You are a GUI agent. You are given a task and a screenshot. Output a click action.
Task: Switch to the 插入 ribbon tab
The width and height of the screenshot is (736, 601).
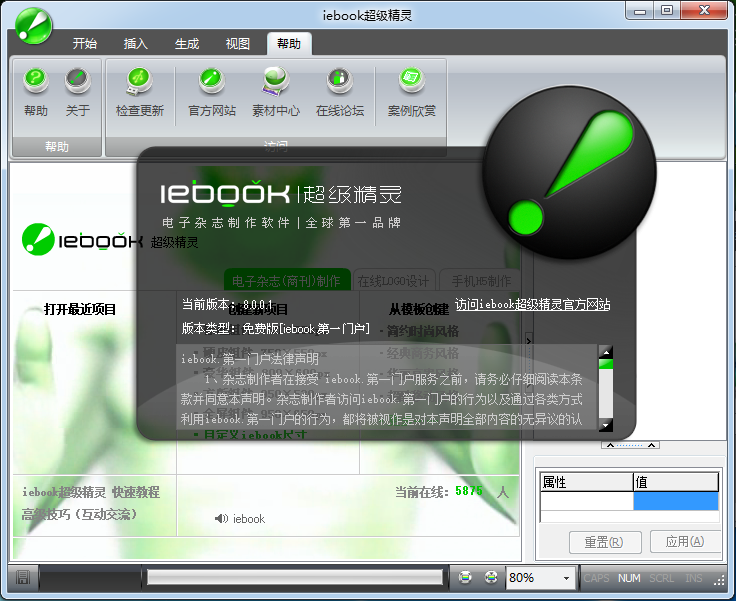click(136, 44)
